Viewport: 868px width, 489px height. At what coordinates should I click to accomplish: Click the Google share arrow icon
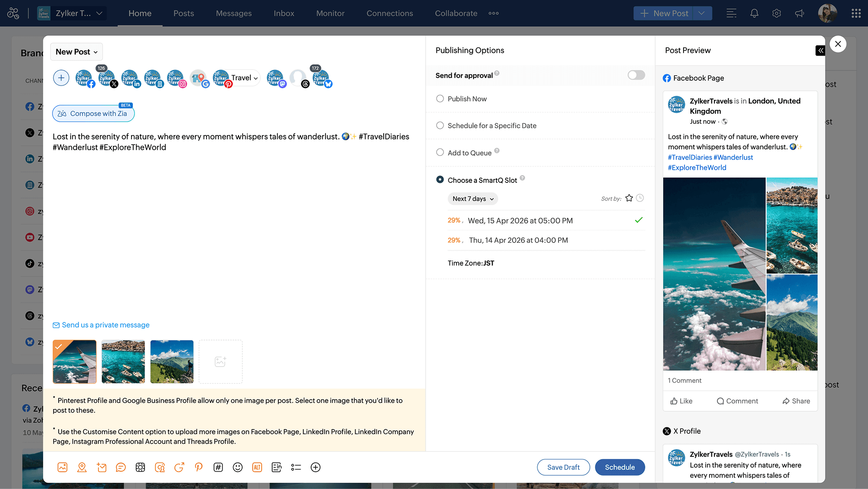pos(179,467)
